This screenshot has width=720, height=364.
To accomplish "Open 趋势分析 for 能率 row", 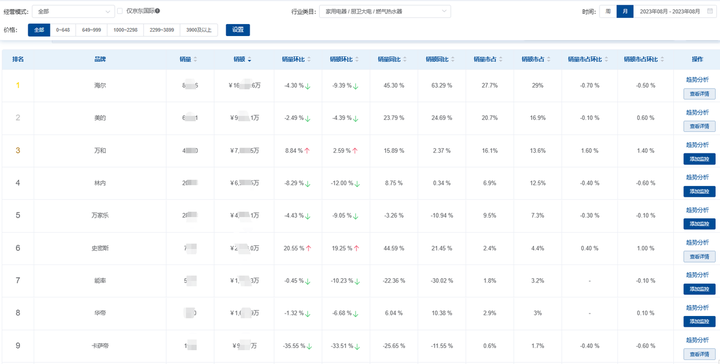I will 697,275.
